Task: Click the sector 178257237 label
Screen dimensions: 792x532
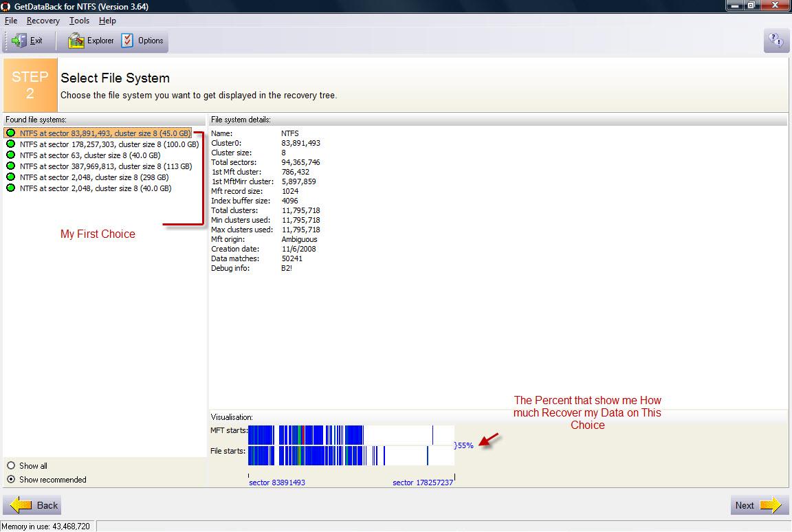Action: coord(423,483)
